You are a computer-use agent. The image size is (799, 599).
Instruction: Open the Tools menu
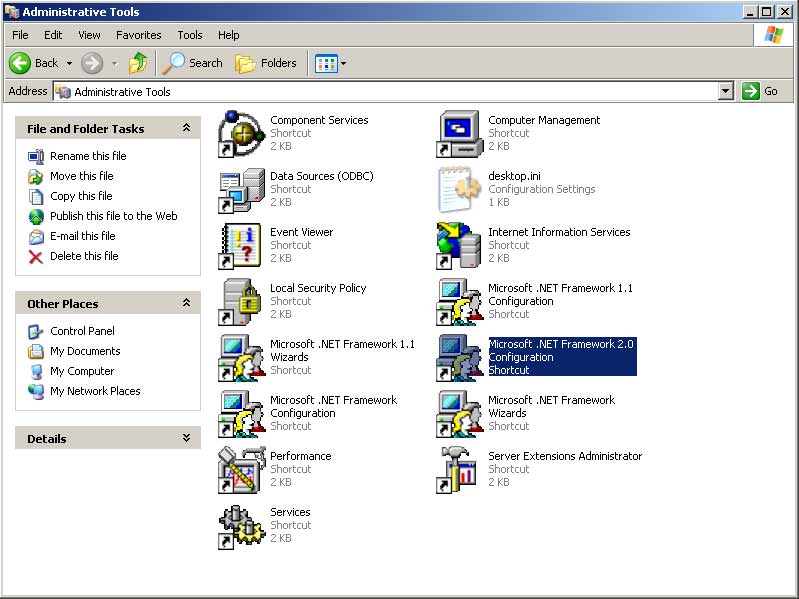[190, 35]
